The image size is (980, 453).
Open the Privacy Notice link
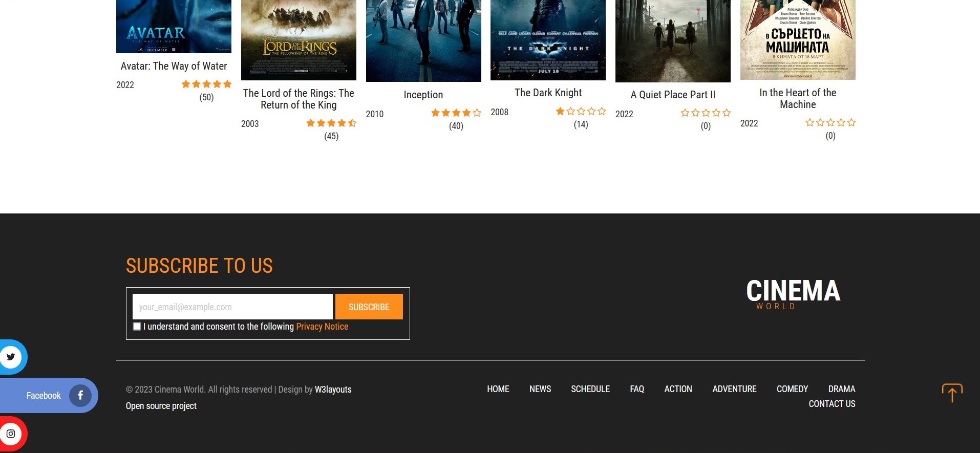point(322,327)
